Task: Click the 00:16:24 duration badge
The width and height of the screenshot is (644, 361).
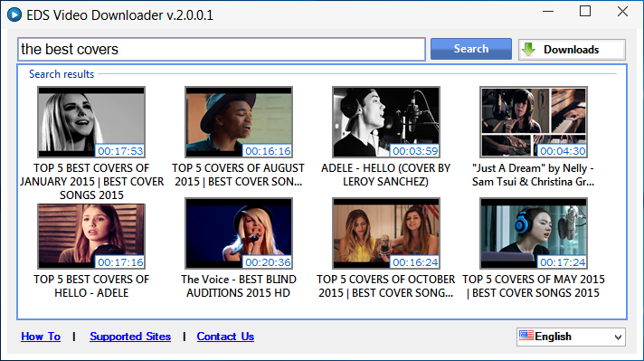Action: tap(415, 262)
